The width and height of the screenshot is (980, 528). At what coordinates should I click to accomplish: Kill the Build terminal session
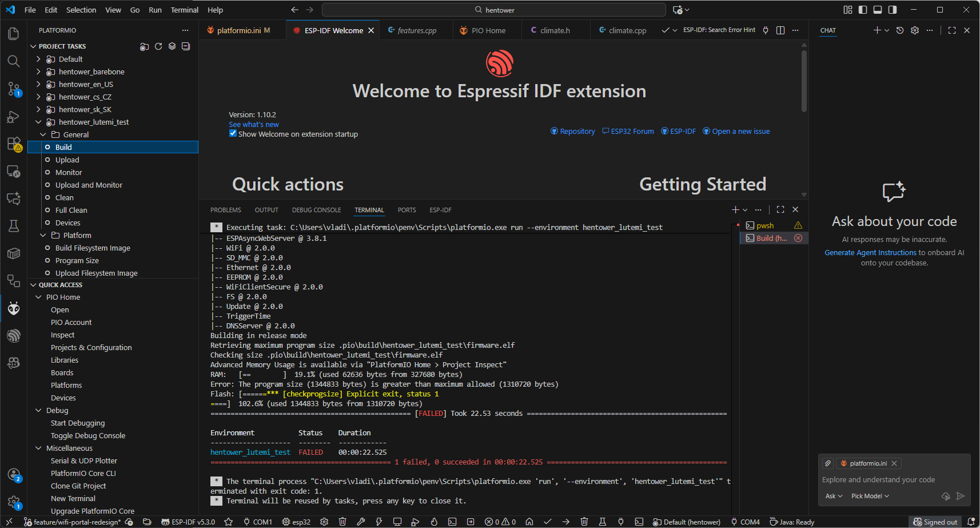pos(798,238)
